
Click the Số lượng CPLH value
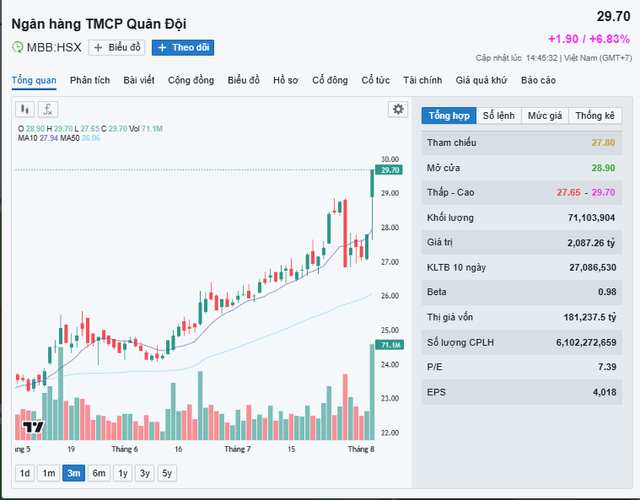click(586, 342)
